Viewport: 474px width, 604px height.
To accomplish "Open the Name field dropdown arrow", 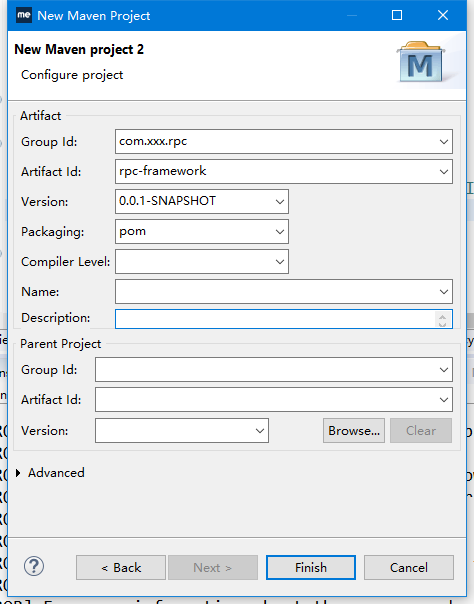I will point(444,292).
